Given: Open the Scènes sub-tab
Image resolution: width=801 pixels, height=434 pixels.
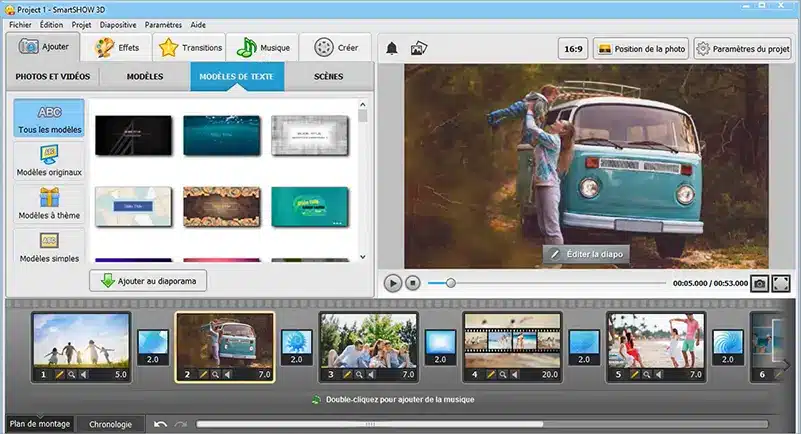Looking at the screenshot, I should pyautogui.click(x=328, y=77).
